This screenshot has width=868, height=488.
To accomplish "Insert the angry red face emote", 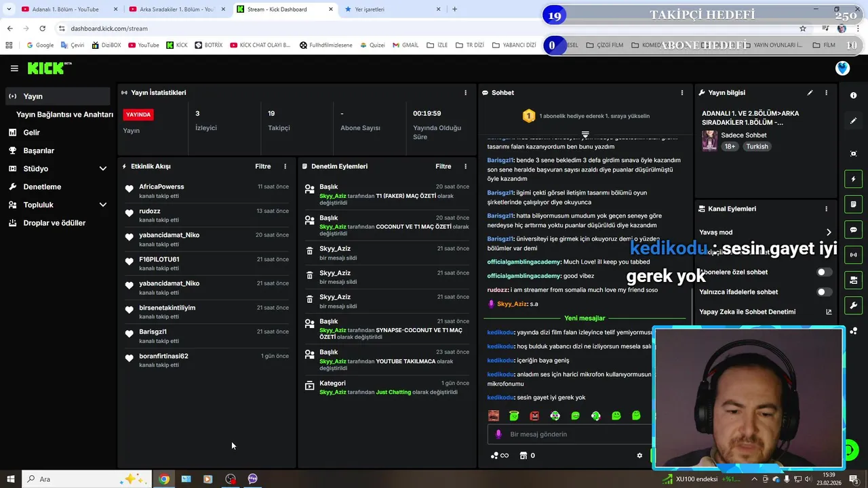I will coord(534,415).
